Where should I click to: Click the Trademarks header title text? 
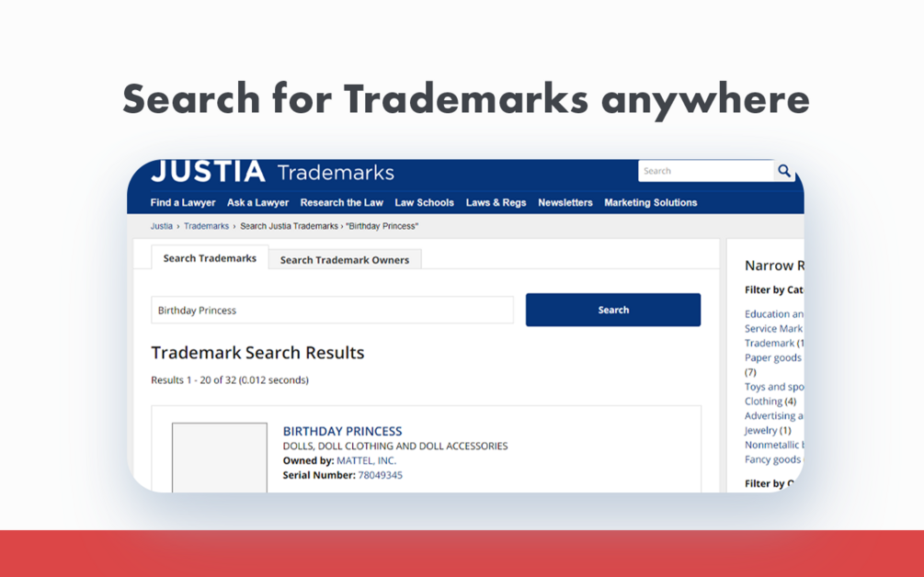pos(336,173)
